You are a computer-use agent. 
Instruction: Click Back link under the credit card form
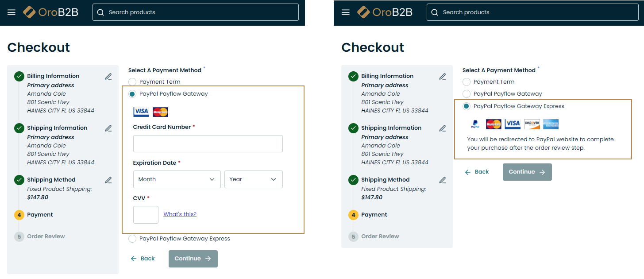143,259
